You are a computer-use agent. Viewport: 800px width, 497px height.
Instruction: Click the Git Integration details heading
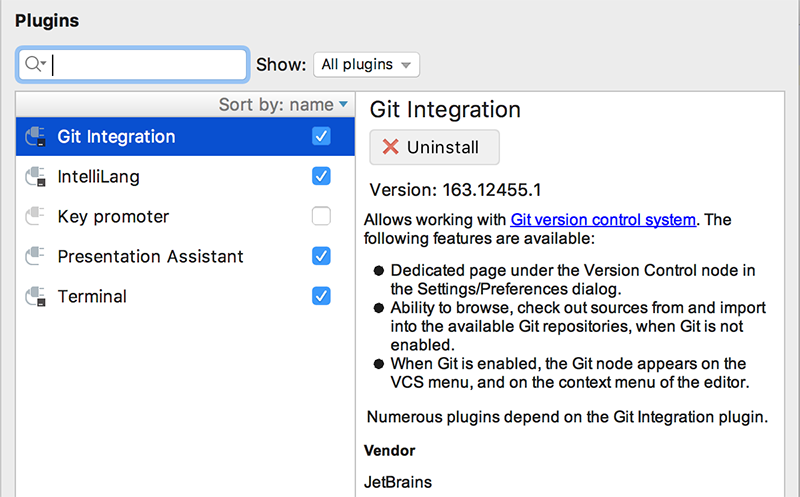(445, 110)
